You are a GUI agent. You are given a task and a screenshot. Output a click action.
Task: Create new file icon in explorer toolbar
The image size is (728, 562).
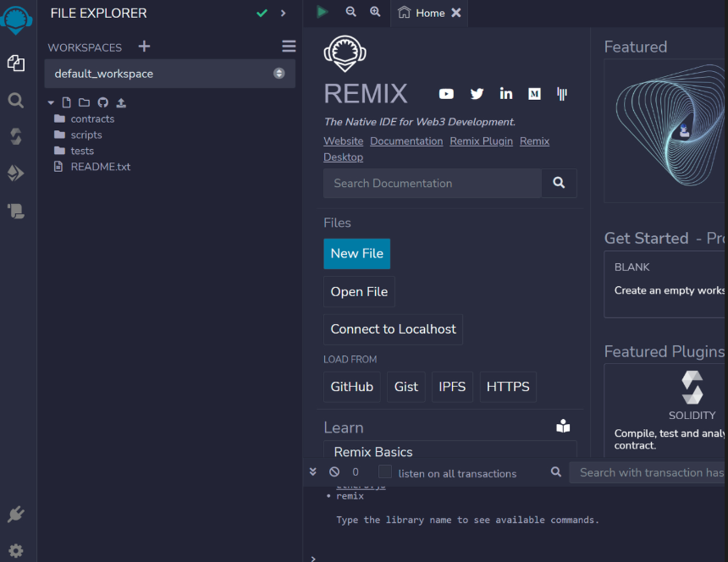[x=66, y=102]
